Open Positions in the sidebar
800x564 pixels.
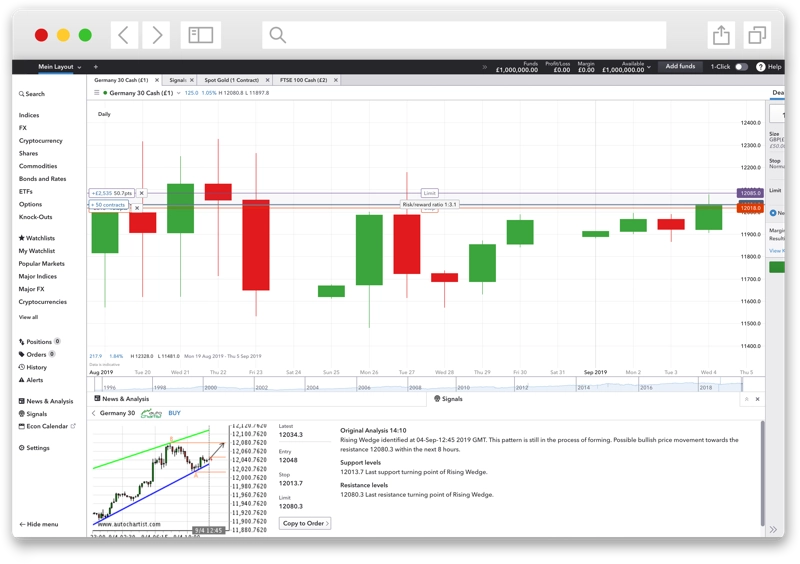39,342
